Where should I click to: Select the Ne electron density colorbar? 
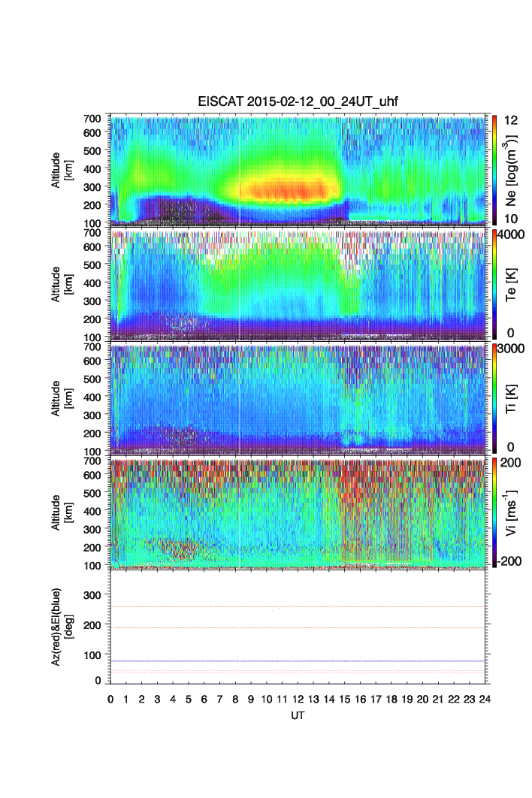point(494,170)
